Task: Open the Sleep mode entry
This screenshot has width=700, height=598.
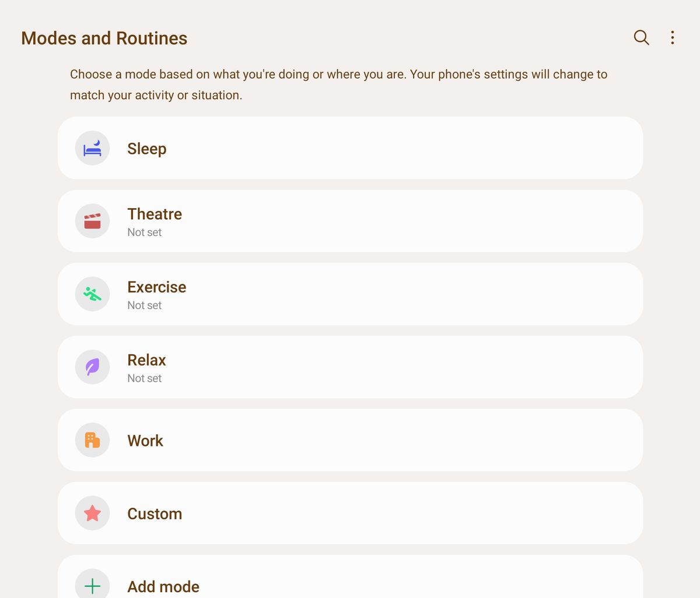Action: coord(350,148)
